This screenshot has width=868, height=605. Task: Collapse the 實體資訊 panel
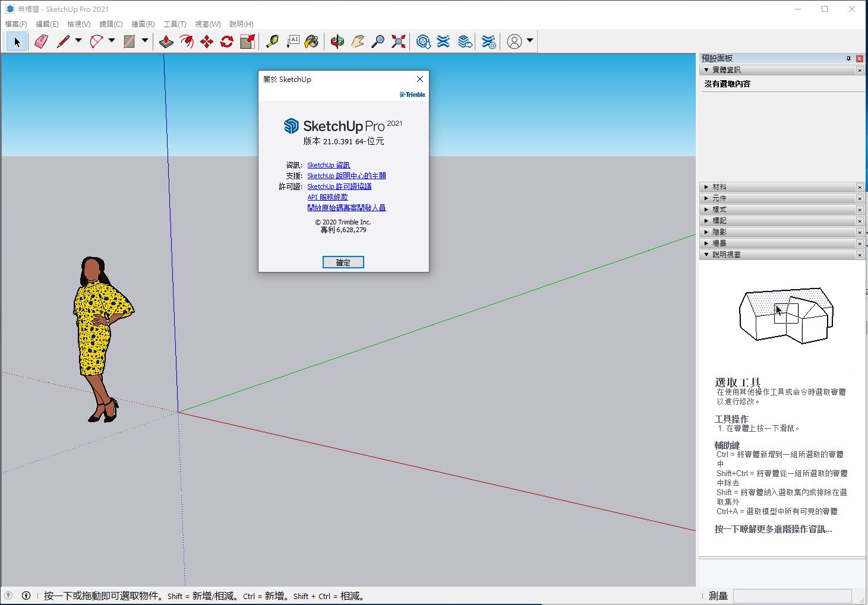coord(706,70)
